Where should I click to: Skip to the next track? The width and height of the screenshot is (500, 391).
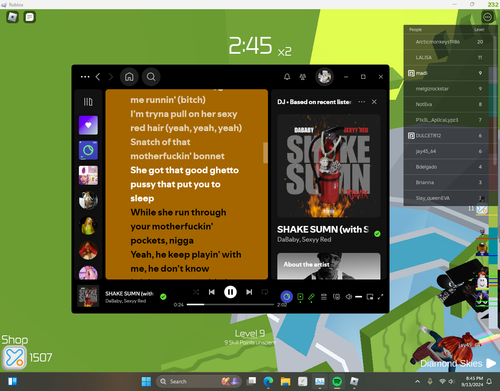(x=249, y=292)
